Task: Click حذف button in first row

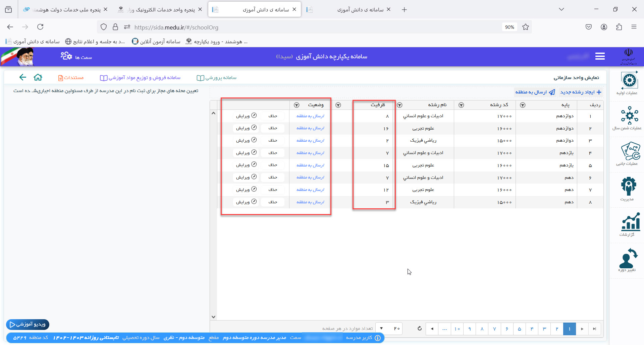Action: tap(273, 116)
